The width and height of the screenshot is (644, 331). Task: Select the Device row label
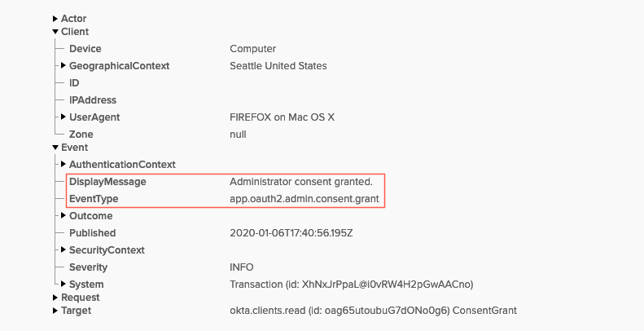pos(85,49)
